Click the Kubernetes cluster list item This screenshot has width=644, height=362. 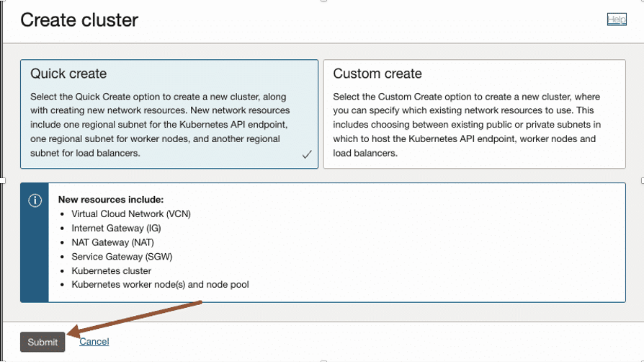112,270
